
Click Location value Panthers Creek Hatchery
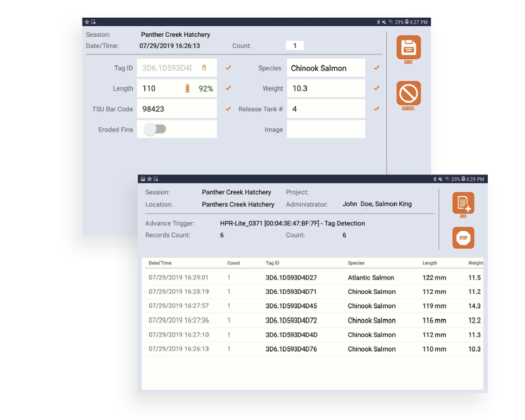(x=238, y=204)
